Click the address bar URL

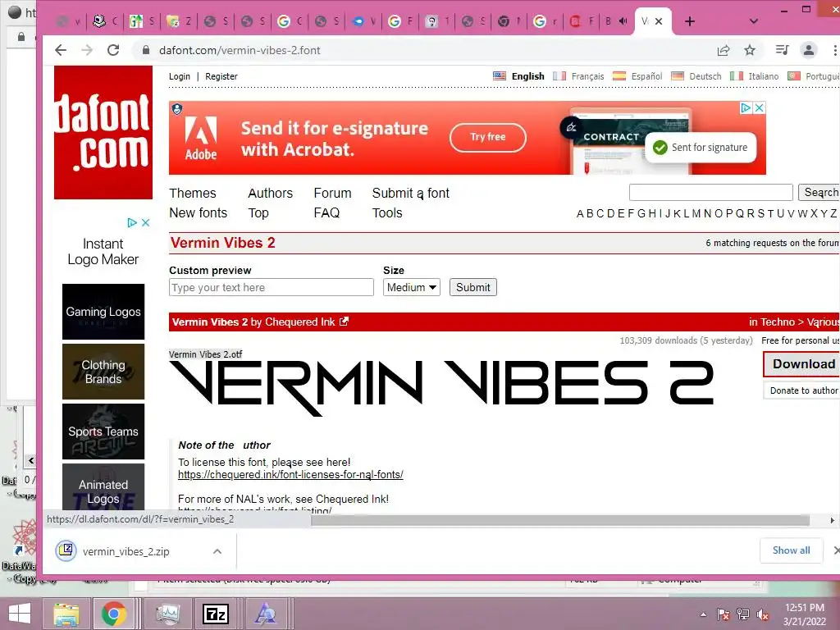240,50
